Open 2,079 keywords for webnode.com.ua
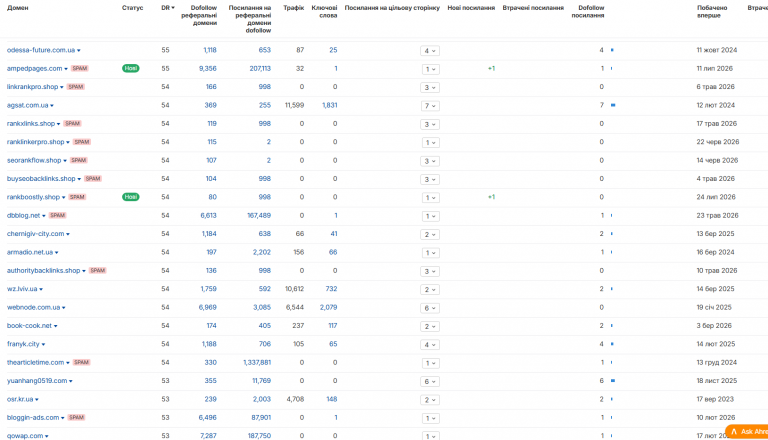Image resolution: width=768 pixels, height=440 pixels. pos(328,307)
